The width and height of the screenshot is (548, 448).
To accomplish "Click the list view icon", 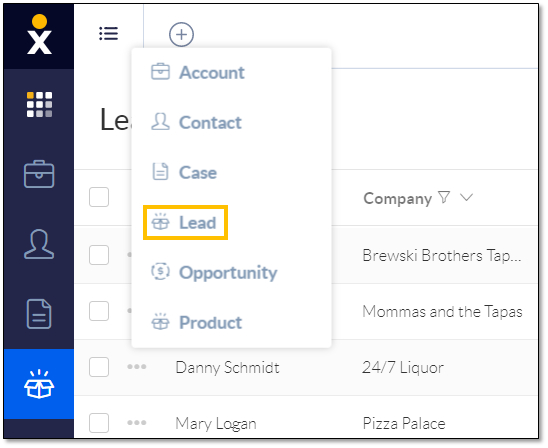I will click(108, 34).
